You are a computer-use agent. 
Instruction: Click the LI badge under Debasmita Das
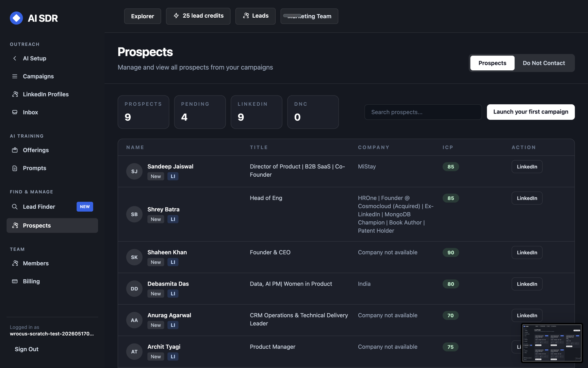[x=173, y=294]
